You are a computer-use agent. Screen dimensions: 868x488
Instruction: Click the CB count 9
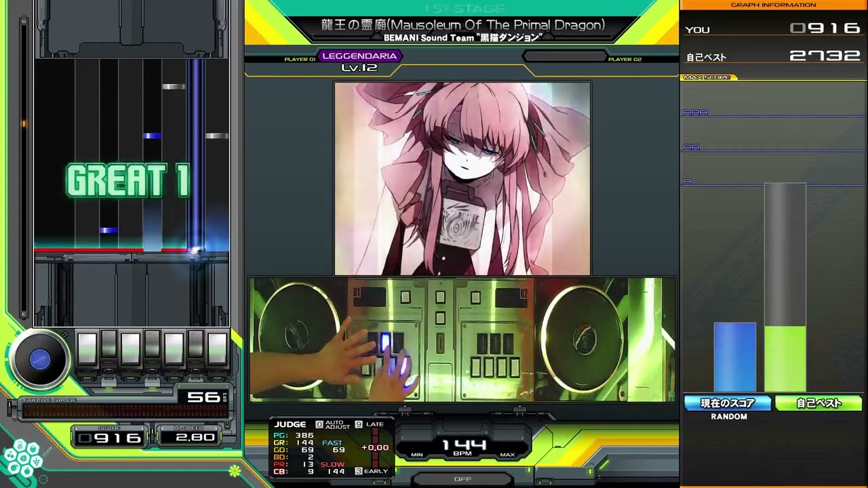pyautogui.click(x=311, y=472)
